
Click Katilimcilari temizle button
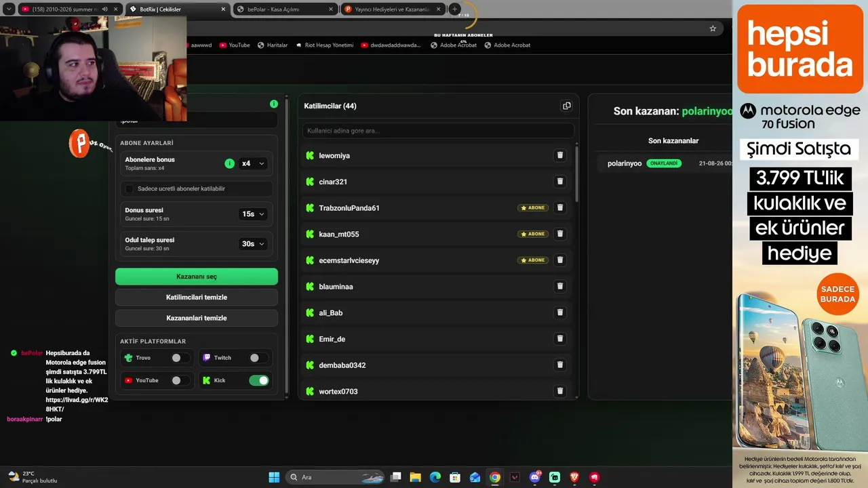[x=197, y=298]
